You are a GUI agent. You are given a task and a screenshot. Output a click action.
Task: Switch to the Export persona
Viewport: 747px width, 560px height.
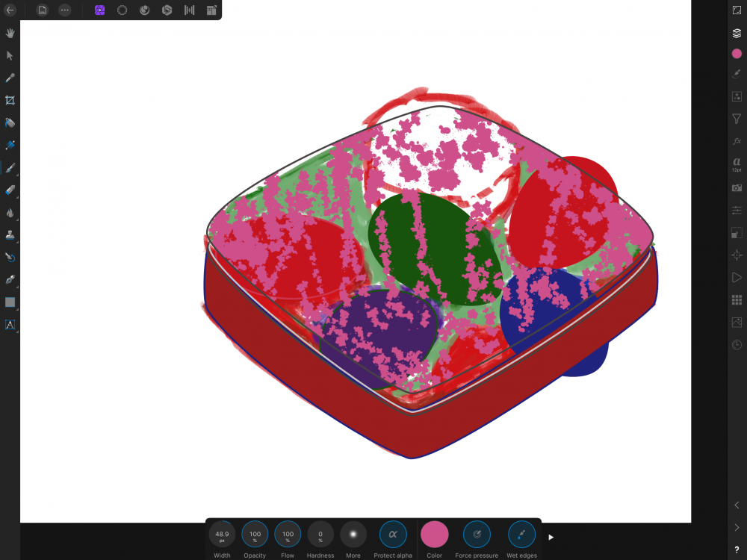pos(211,10)
